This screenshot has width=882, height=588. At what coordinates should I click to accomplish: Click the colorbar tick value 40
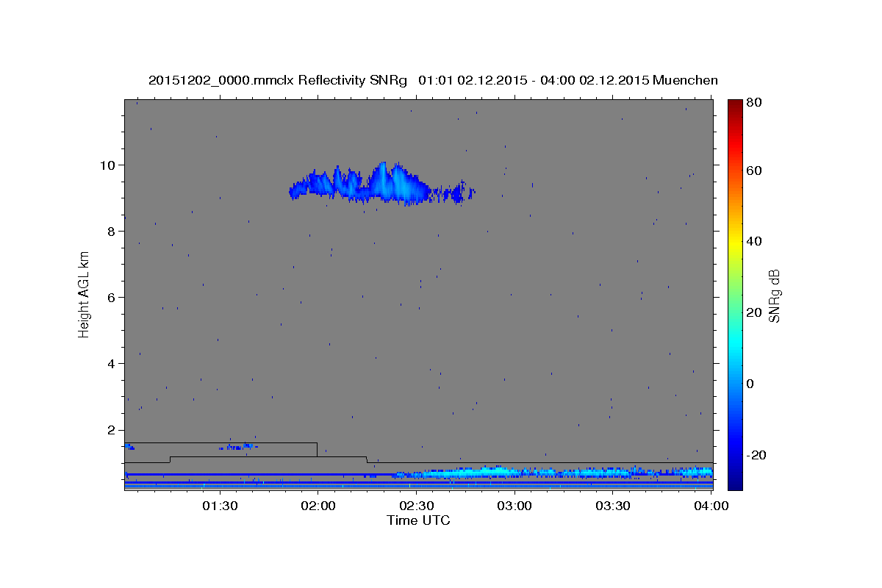pos(754,241)
